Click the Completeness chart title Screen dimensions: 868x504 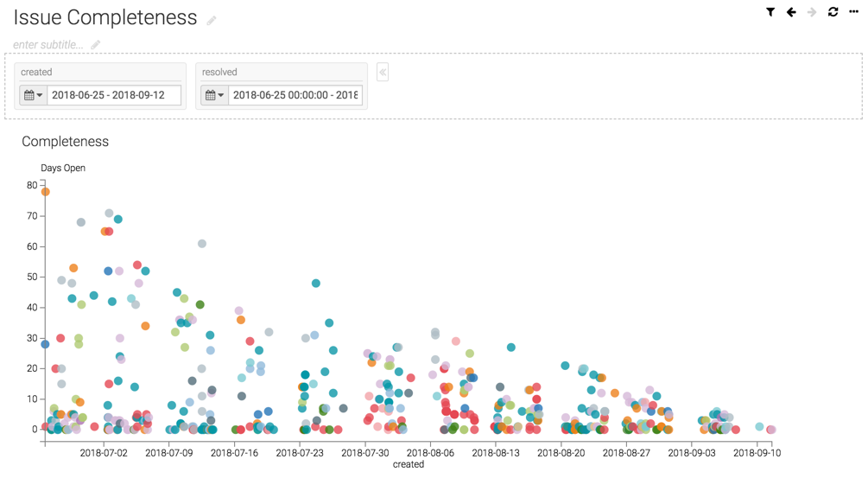[66, 142]
